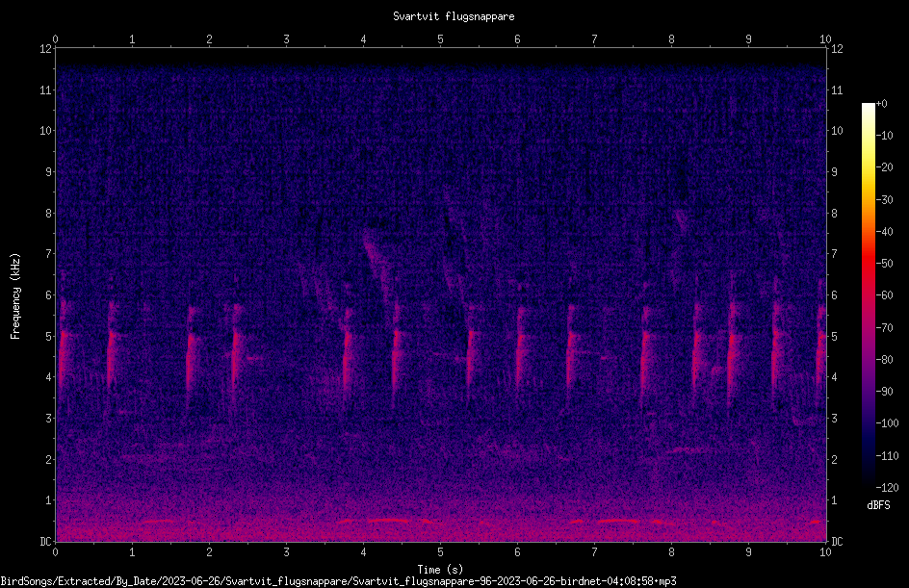Click the '-20' colorbar tick label

pos(885,167)
